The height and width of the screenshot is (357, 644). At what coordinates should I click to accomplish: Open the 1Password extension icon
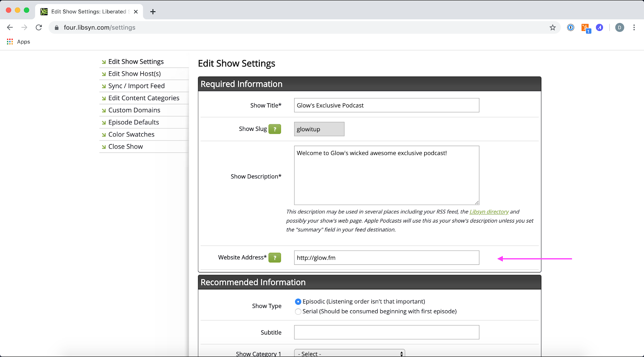[571, 27]
